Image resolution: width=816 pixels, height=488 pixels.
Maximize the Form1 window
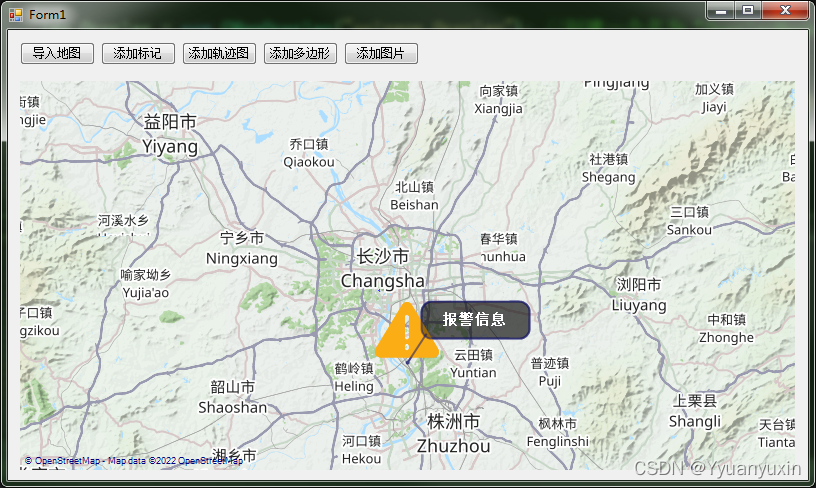point(748,11)
